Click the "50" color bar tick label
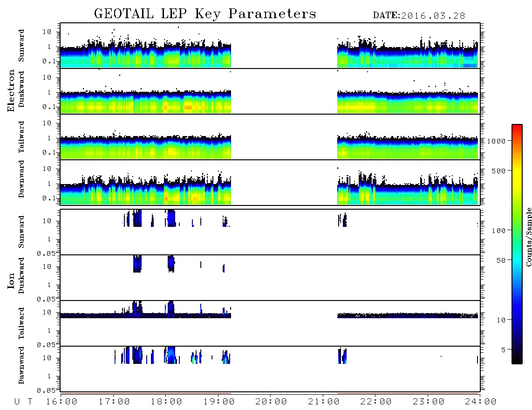532x410 pixels. point(501,260)
